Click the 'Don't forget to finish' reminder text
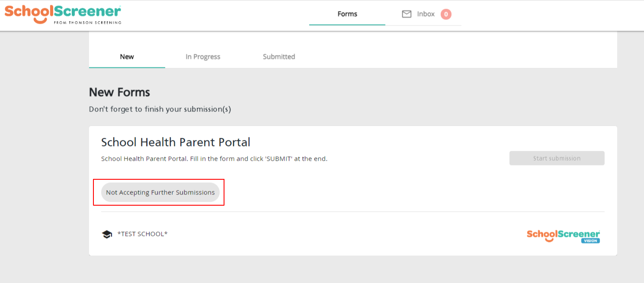The image size is (644, 283). (x=160, y=109)
